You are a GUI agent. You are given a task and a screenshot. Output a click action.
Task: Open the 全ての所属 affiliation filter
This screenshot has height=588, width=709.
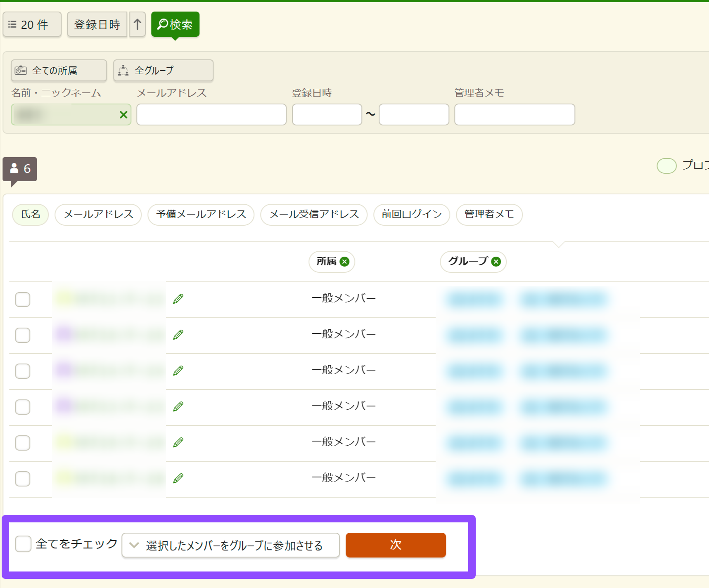[59, 70]
